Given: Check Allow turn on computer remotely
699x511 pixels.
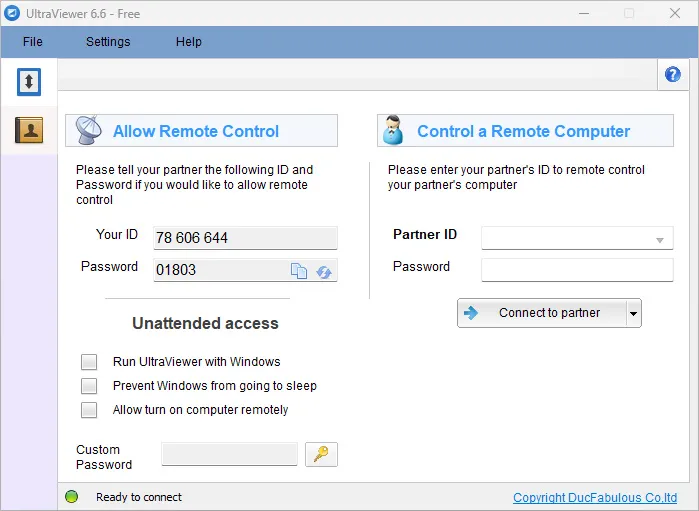Looking at the screenshot, I should (89, 410).
